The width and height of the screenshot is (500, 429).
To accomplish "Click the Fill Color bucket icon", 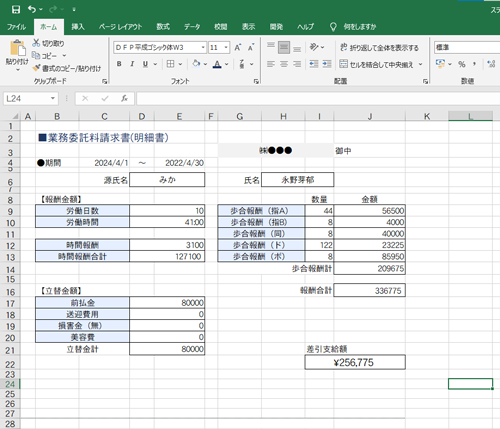I will [x=197, y=64].
